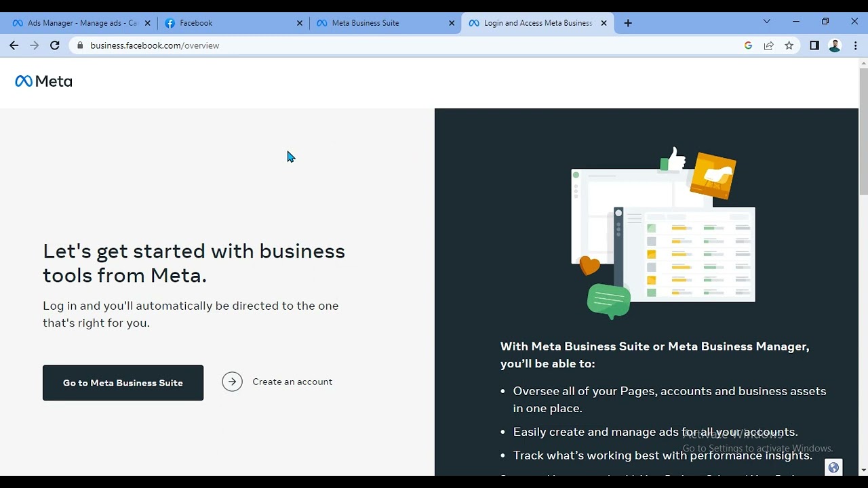This screenshot has height=488, width=868.
Task: View site information padlock icon
Action: tap(80, 45)
